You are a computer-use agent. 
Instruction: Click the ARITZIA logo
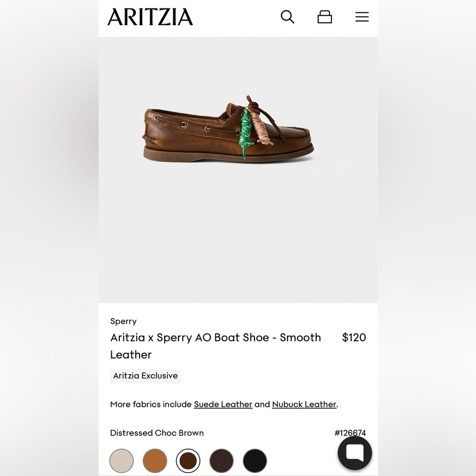click(150, 17)
